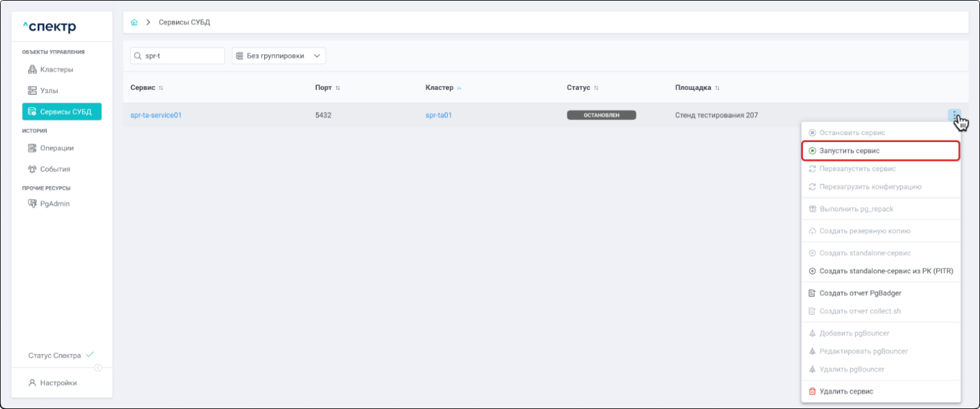Open Операции history section
The height and width of the screenshot is (409, 980).
point(56,148)
